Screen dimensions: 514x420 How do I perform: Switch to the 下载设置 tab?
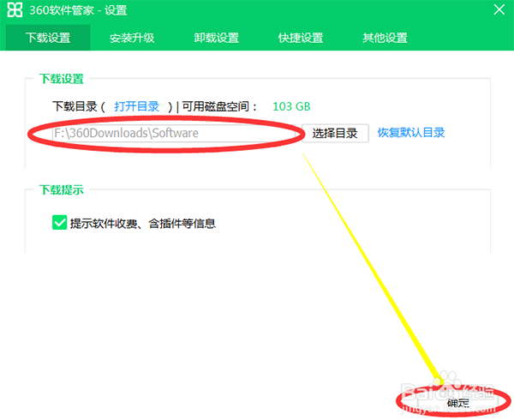coord(47,38)
